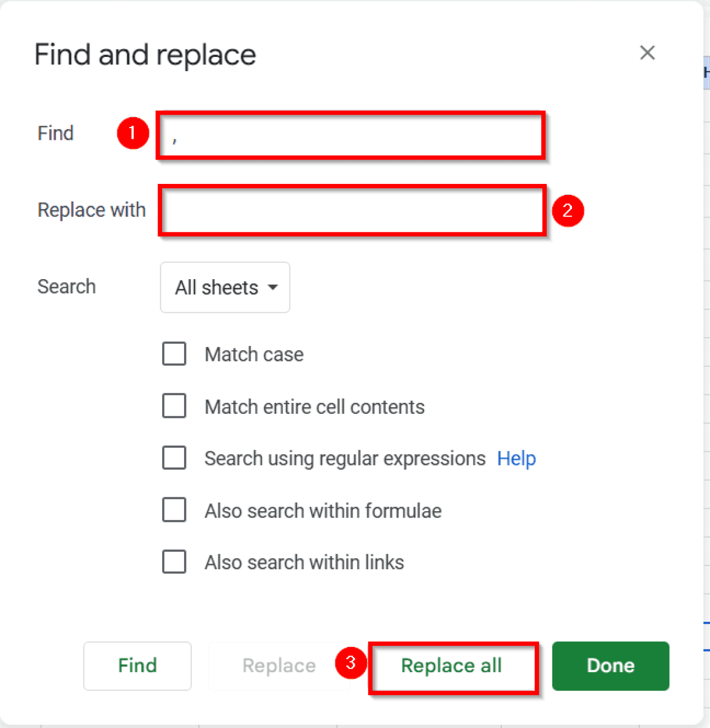
Task: Finish with the Done button
Action: [610, 665]
